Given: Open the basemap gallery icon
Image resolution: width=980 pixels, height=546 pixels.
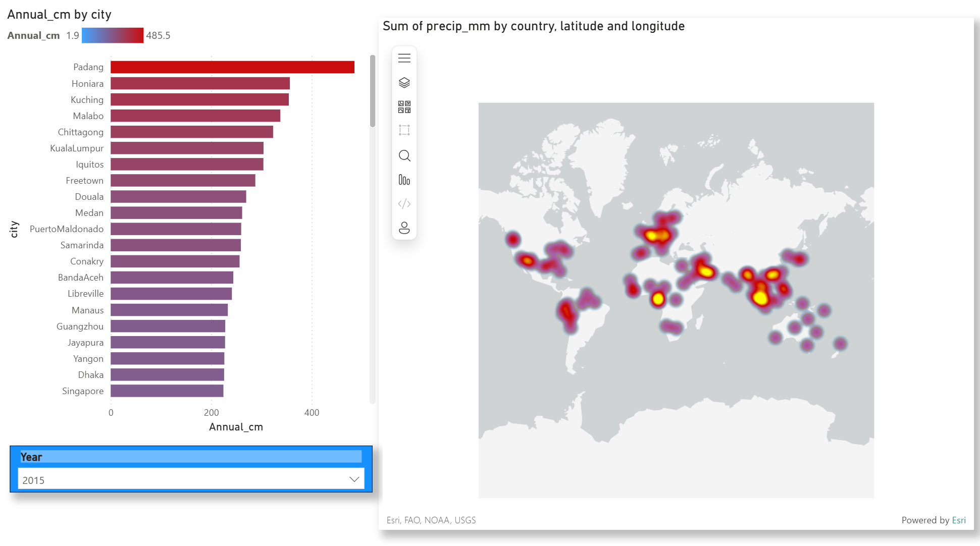Looking at the screenshot, I should (x=404, y=106).
